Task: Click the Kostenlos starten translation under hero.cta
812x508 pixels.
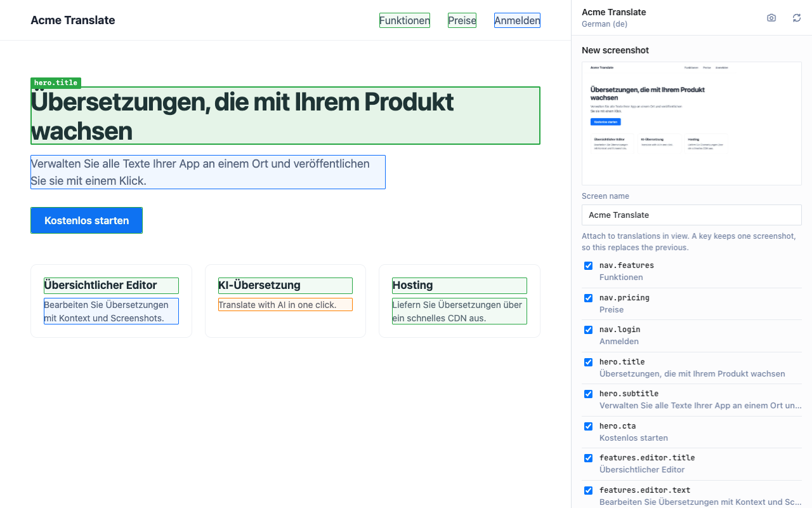Action: click(x=634, y=438)
